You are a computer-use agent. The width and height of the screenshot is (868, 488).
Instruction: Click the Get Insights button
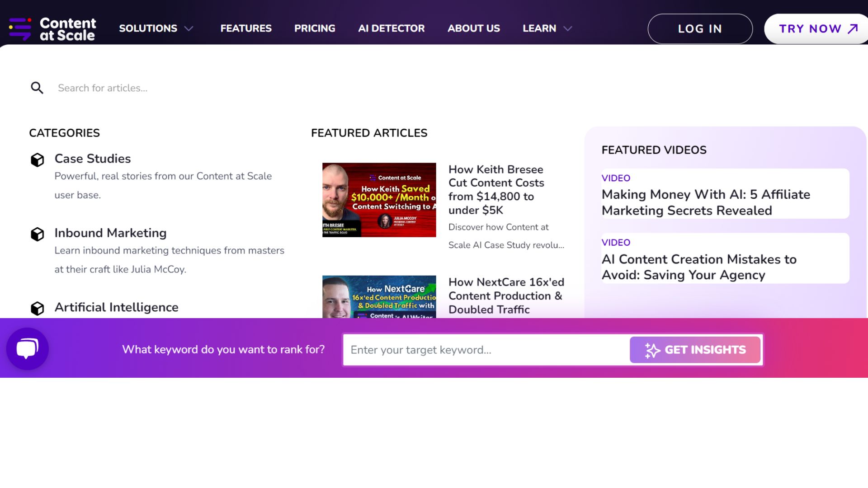tap(695, 350)
